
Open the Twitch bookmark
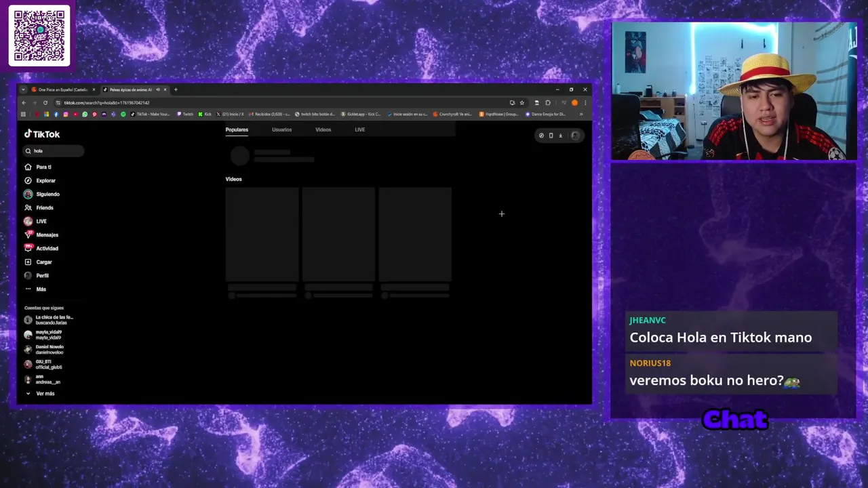(185, 114)
